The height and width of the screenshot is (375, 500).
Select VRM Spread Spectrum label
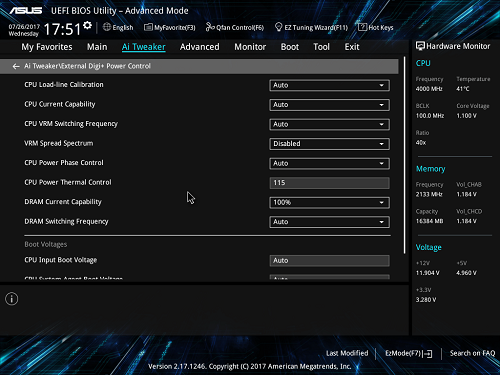coord(59,143)
